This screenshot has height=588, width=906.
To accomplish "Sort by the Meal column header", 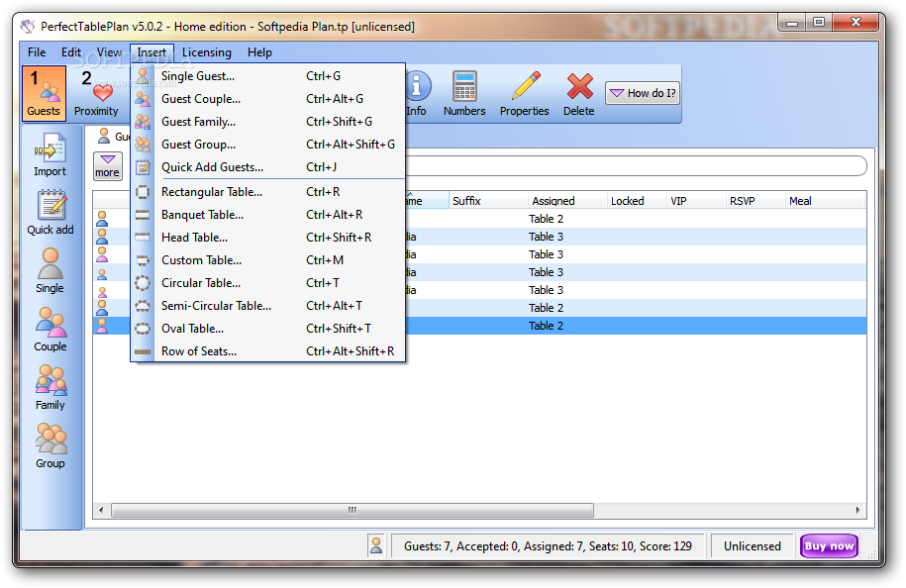I will (826, 200).
